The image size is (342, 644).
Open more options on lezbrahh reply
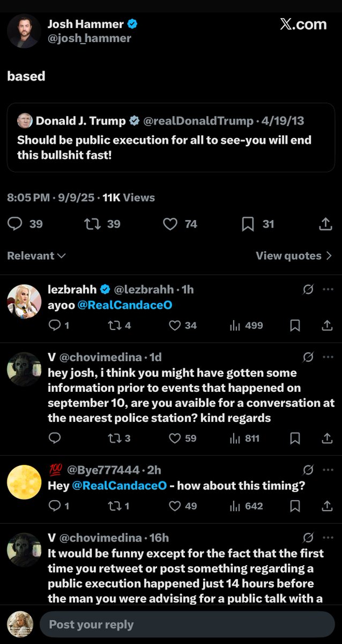coord(328,289)
